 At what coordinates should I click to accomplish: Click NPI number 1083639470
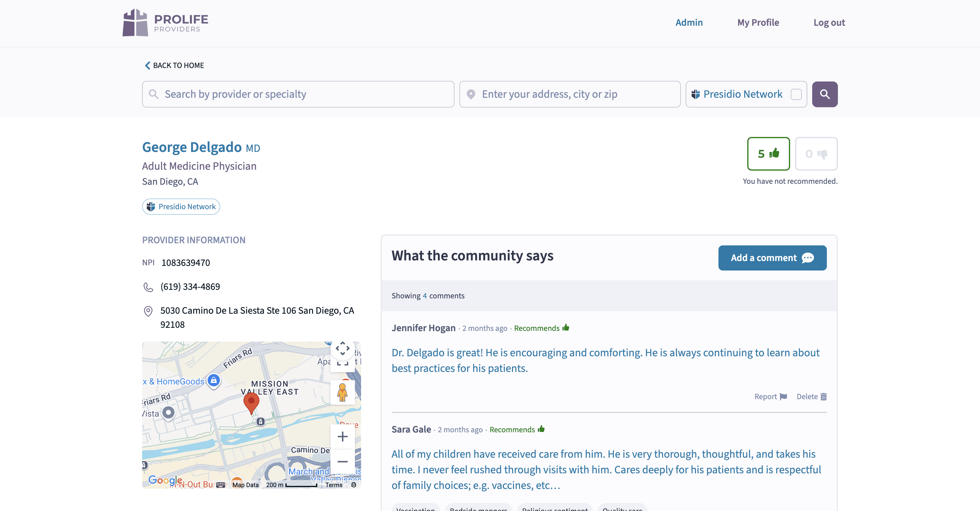click(x=186, y=263)
